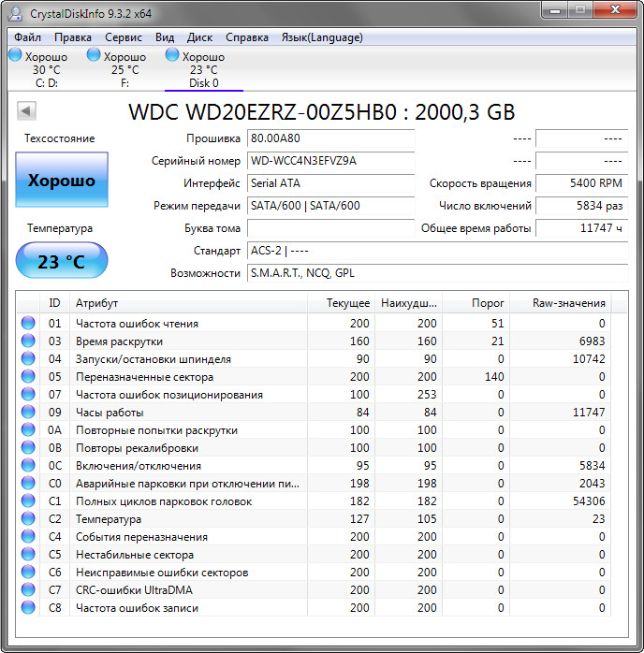
Task: Switch to the 30 °C C: D: disk tab
Action: click(x=47, y=69)
